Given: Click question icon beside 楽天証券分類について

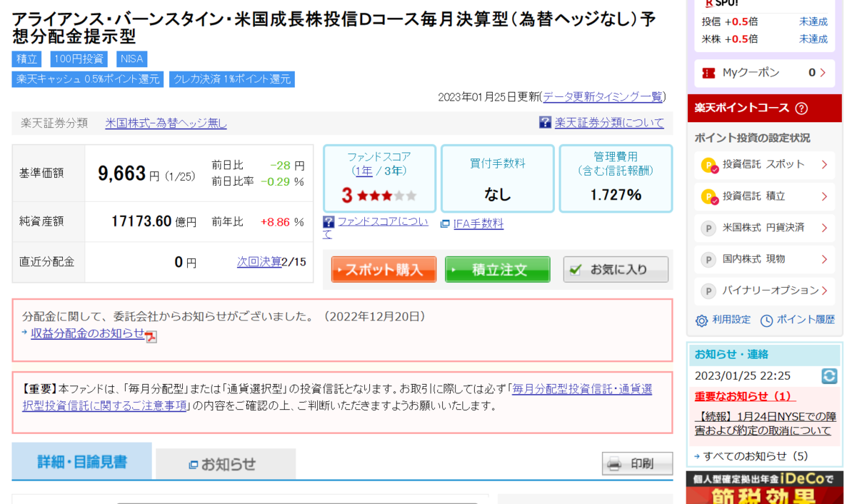Looking at the screenshot, I should [545, 123].
